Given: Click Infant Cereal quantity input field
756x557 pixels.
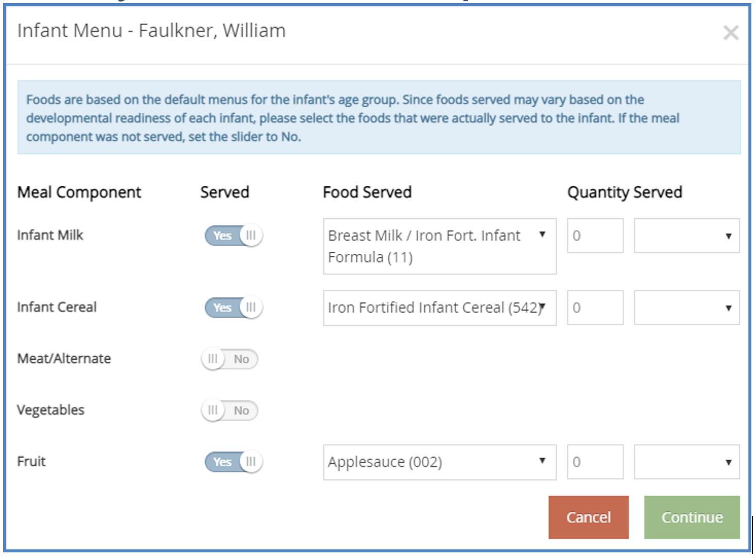Looking at the screenshot, I should point(595,308).
